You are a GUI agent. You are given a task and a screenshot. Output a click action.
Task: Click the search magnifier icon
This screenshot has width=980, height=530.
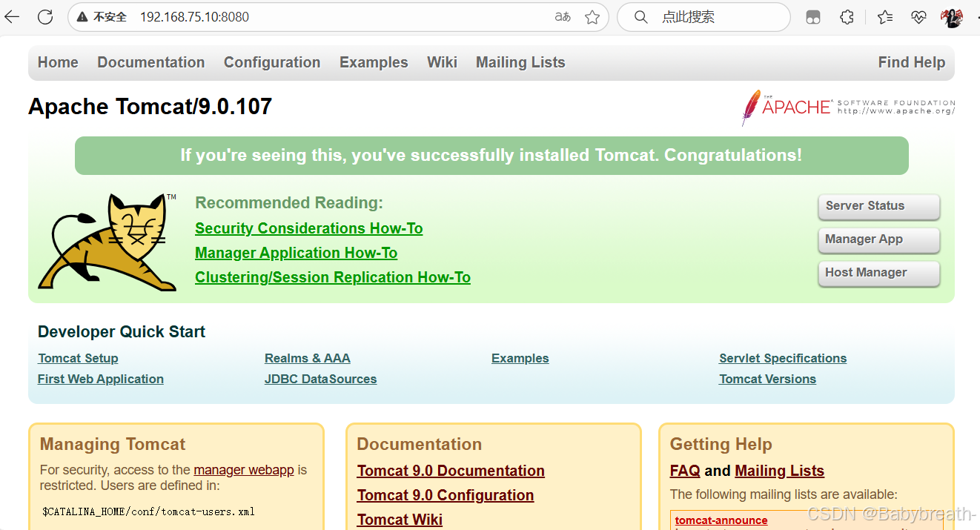pos(641,17)
